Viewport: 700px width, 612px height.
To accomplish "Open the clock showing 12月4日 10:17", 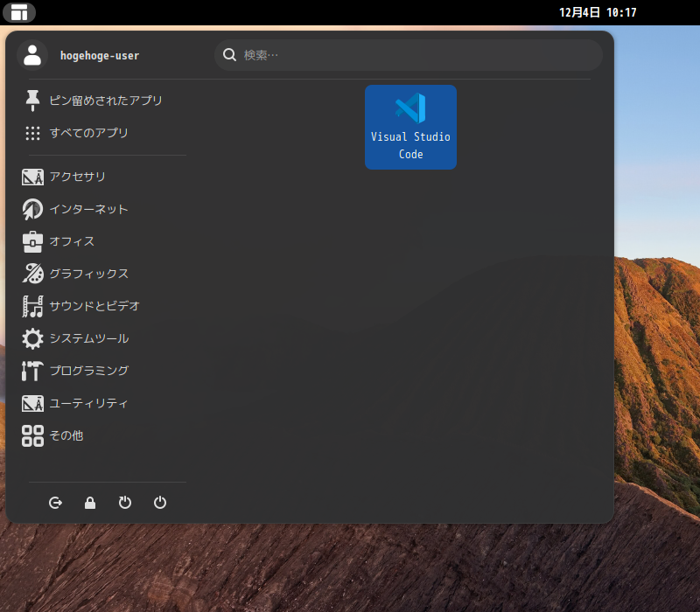I will [x=598, y=12].
